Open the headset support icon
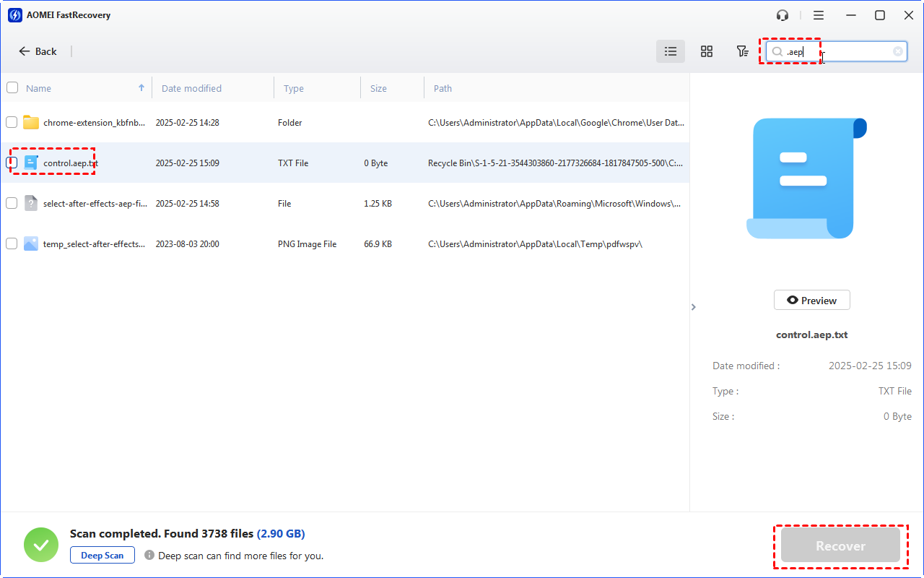The image size is (924, 578). (783, 15)
